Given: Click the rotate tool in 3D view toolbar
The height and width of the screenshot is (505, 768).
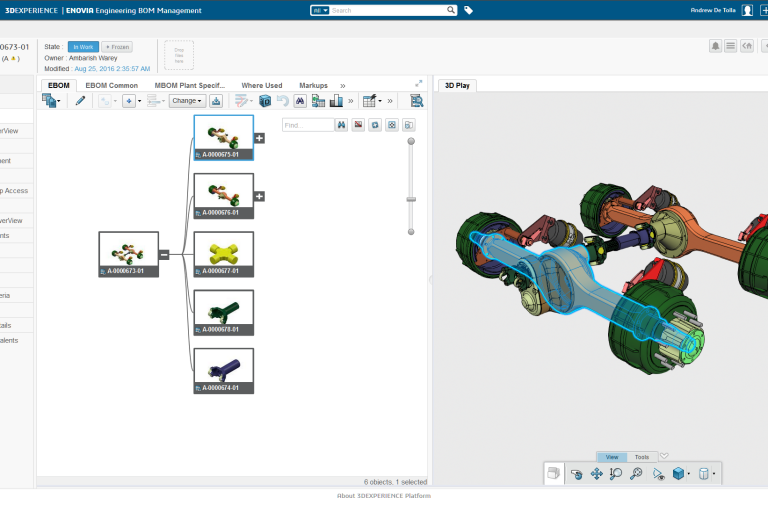Looking at the screenshot, I should click(576, 474).
